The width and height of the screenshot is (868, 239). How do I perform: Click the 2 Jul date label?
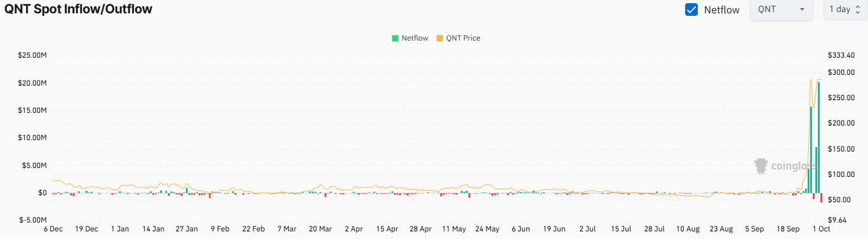click(x=587, y=229)
